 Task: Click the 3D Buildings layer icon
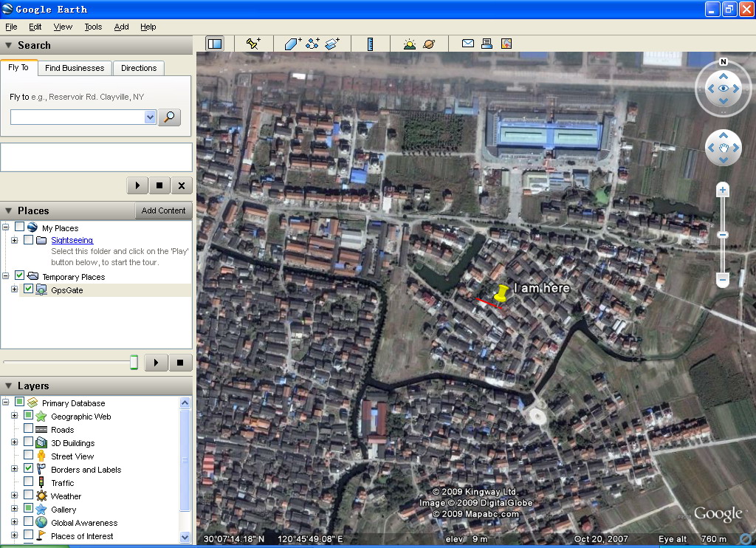pyautogui.click(x=41, y=442)
